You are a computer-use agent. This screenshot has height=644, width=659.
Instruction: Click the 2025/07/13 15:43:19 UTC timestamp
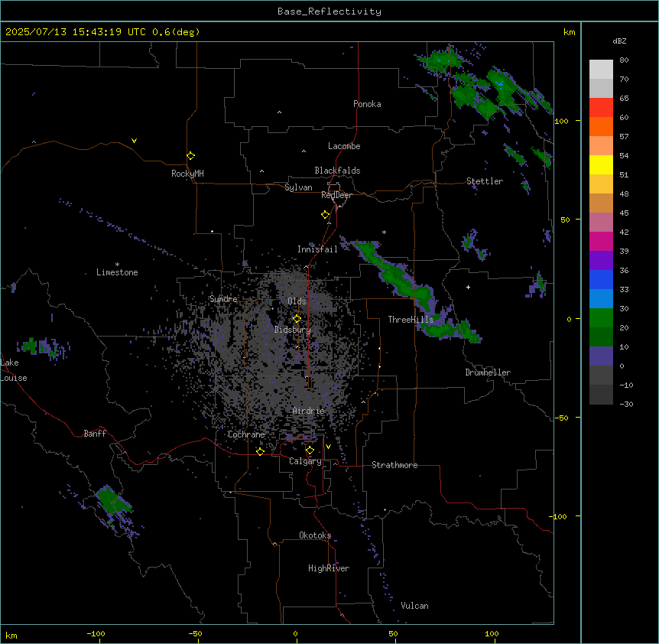[x=75, y=32]
